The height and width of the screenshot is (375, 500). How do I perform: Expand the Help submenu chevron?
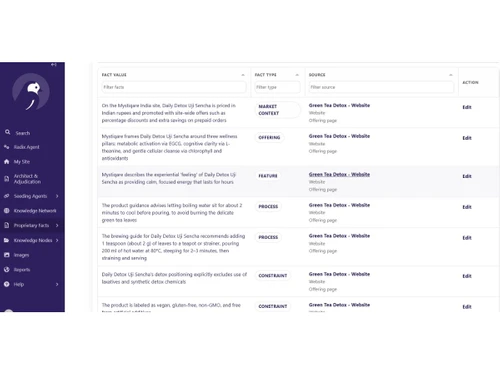coord(57,284)
